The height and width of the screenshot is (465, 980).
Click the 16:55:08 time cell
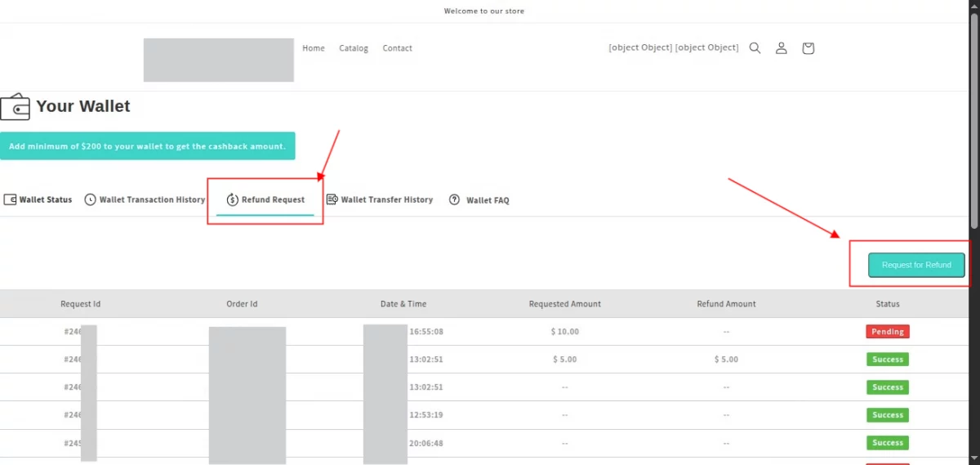[x=426, y=332]
